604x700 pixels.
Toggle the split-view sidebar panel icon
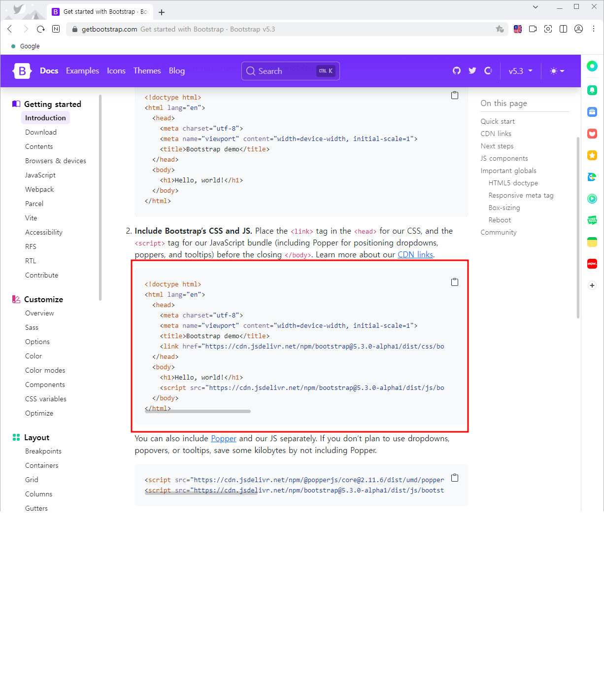(563, 29)
